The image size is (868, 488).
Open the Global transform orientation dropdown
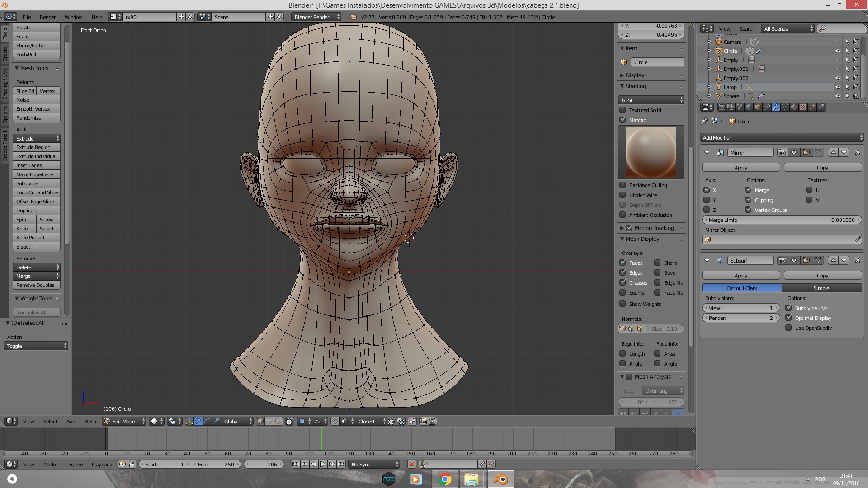click(x=238, y=421)
